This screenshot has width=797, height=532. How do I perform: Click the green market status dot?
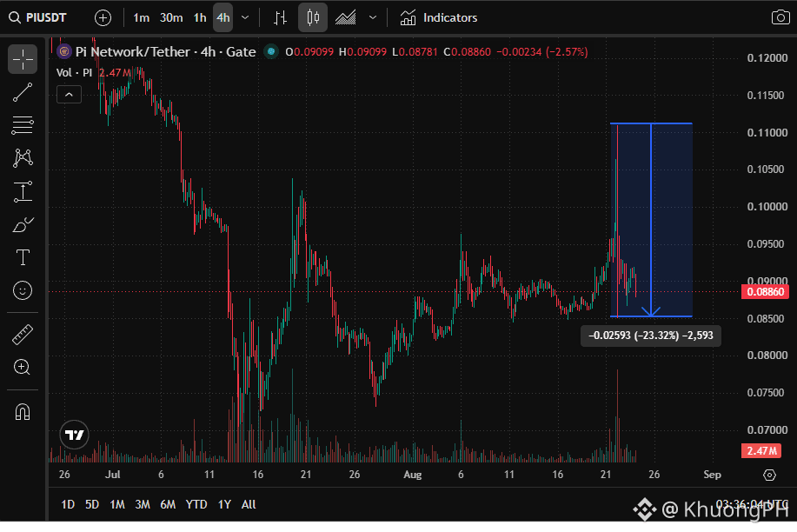point(271,51)
